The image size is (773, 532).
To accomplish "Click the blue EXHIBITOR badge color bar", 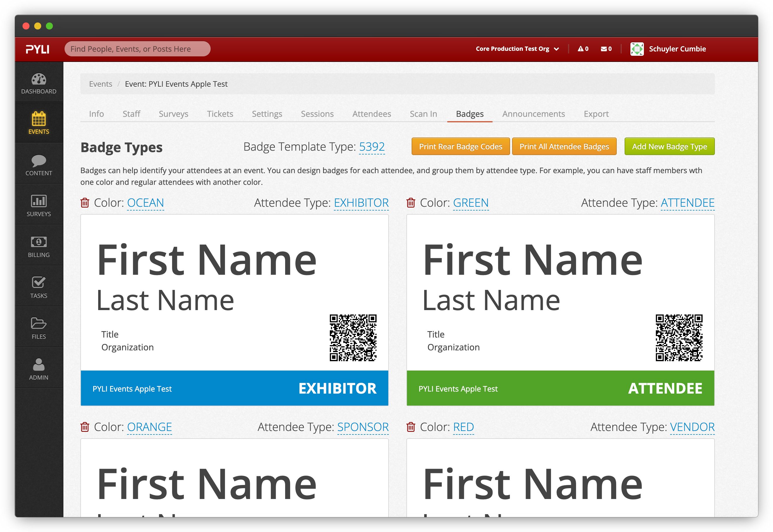I will (x=234, y=388).
